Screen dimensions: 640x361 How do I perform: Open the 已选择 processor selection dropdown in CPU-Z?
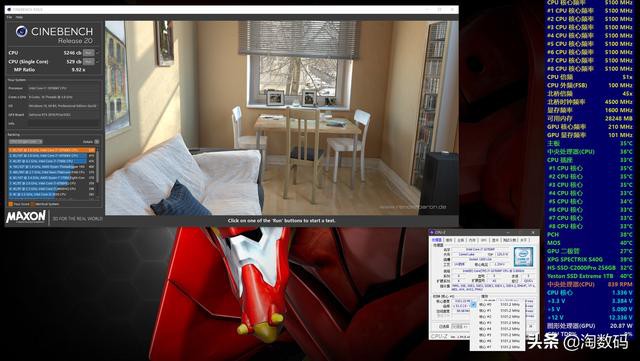tap(460, 326)
